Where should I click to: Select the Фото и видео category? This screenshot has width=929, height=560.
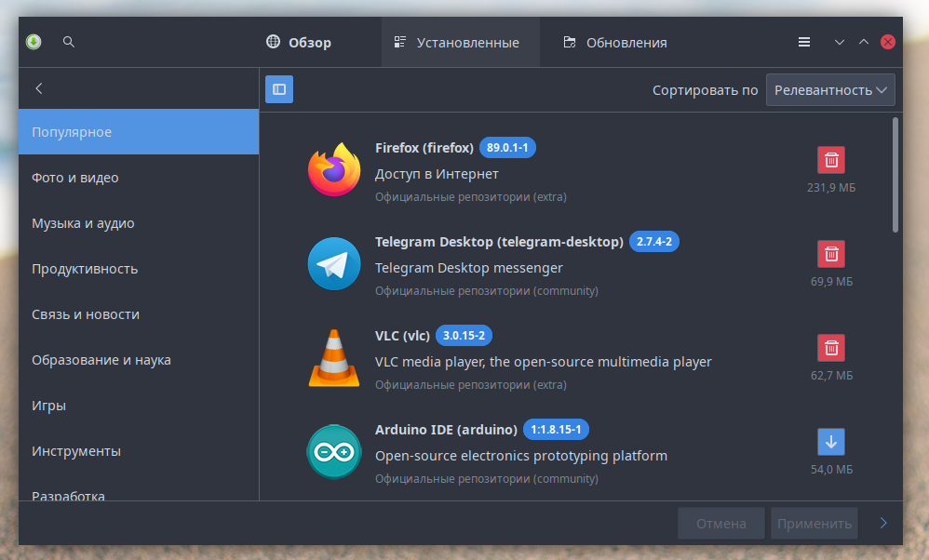tap(139, 178)
